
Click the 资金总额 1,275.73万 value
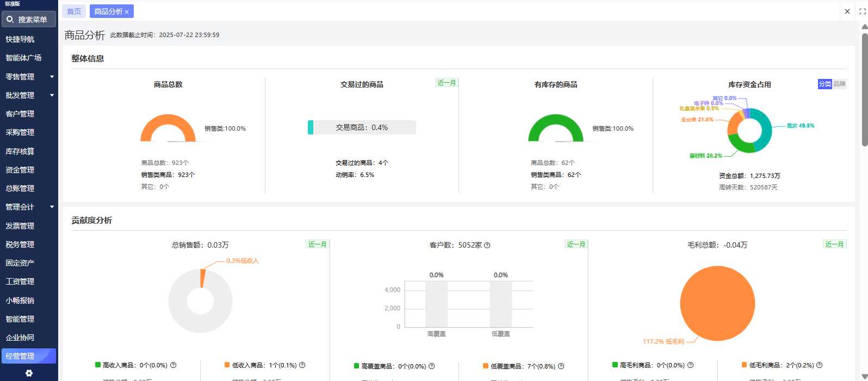(x=749, y=176)
